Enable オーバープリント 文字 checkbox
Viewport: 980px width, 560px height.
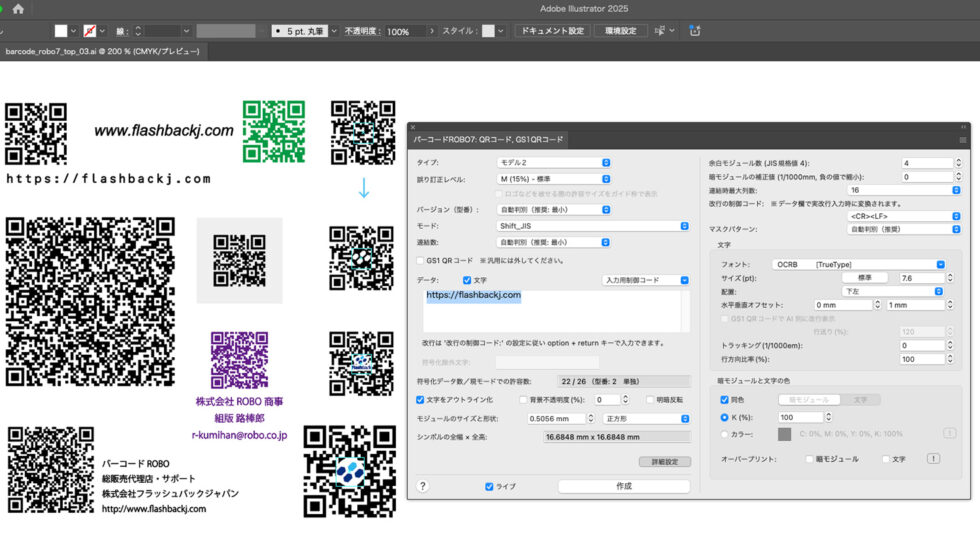(x=886, y=459)
